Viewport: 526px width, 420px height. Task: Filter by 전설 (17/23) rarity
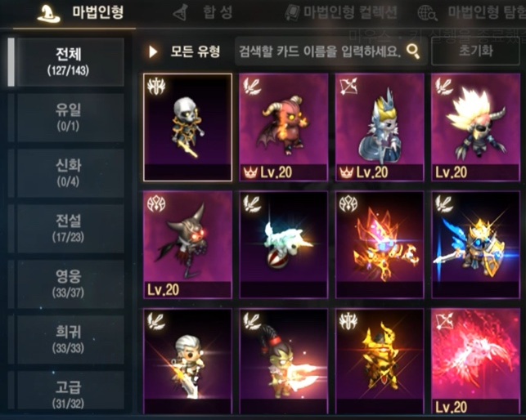click(x=68, y=229)
